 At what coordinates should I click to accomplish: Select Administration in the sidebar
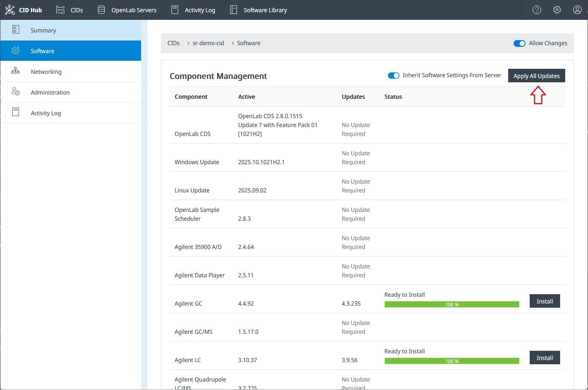tap(71, 92)
